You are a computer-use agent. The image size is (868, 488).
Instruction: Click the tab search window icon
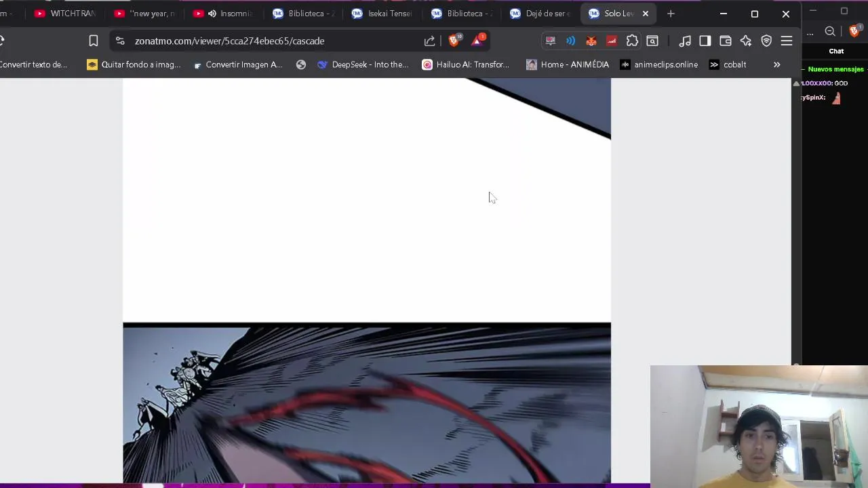tap(652, 41)
